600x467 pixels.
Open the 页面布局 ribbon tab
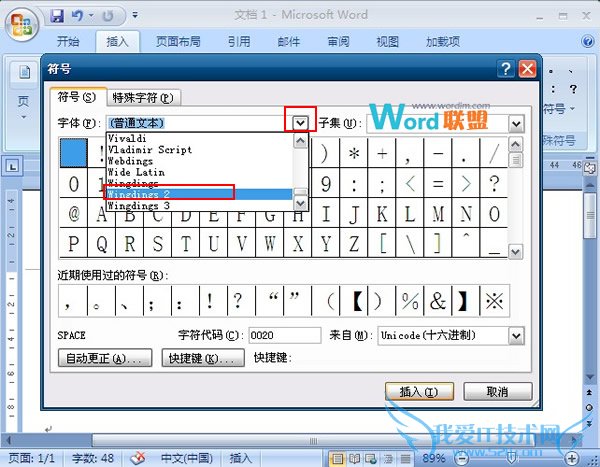[x=178, y=41]
